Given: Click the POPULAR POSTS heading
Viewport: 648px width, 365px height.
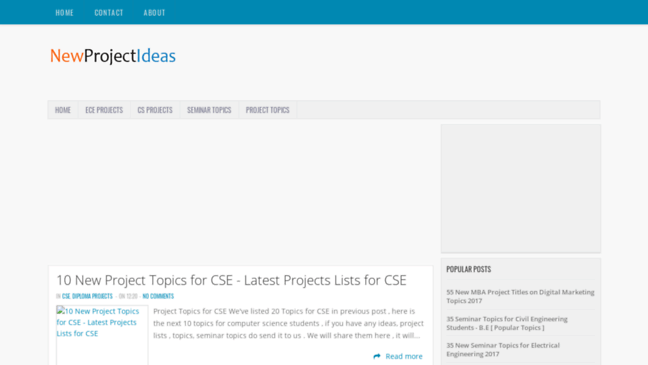Looking at the screenshot, I should (x=469, y=269).
